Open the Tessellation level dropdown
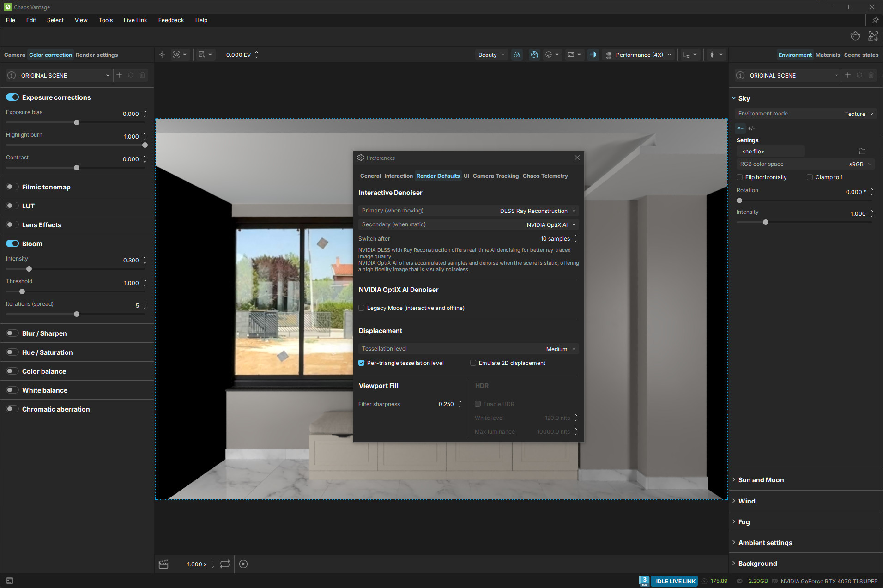 [x=560, y=349]
